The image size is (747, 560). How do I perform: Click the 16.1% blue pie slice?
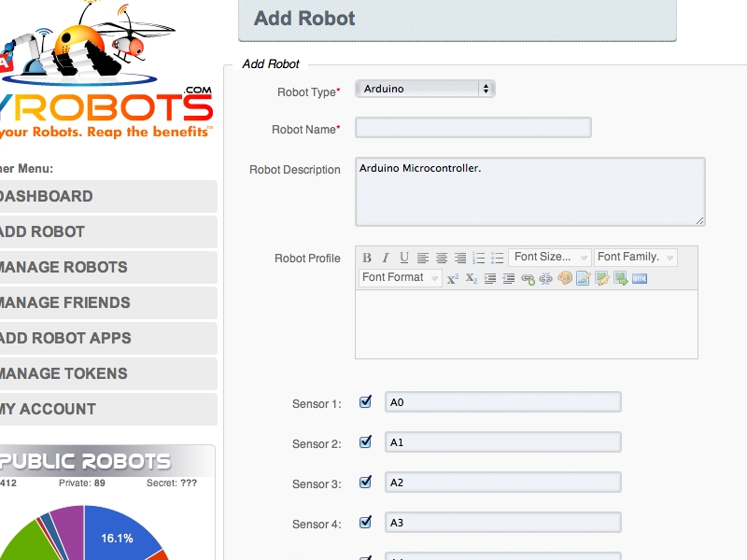pos(120,533)
